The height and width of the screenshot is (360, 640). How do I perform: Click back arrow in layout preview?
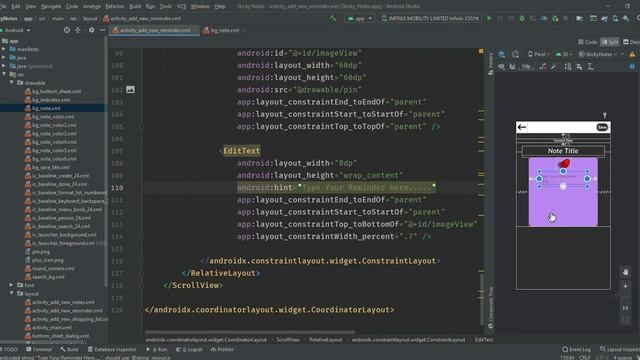pyautogui.click(x=522, y=127)
